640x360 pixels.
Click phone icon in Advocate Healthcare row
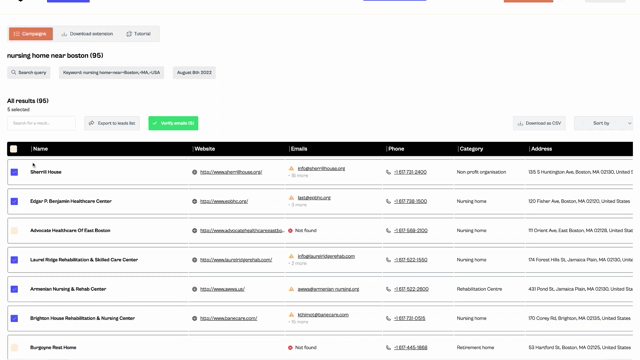tap(388, 231)
